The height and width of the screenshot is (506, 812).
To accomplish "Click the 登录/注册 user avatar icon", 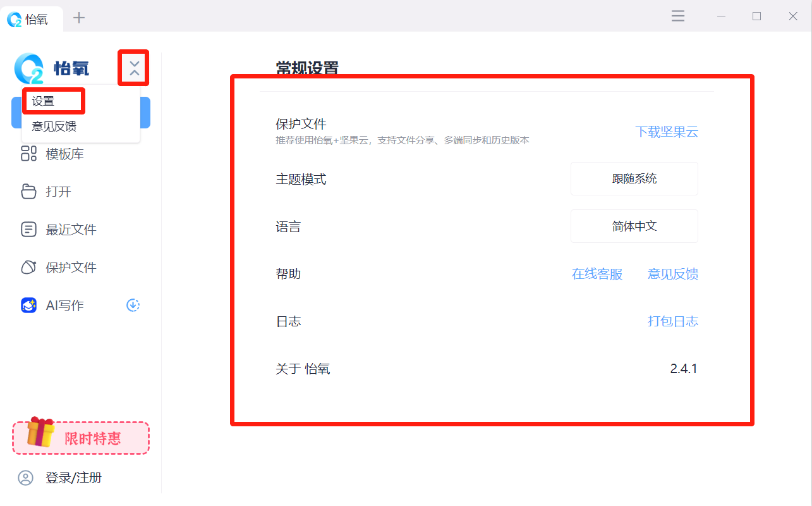I will click(25, 478).
